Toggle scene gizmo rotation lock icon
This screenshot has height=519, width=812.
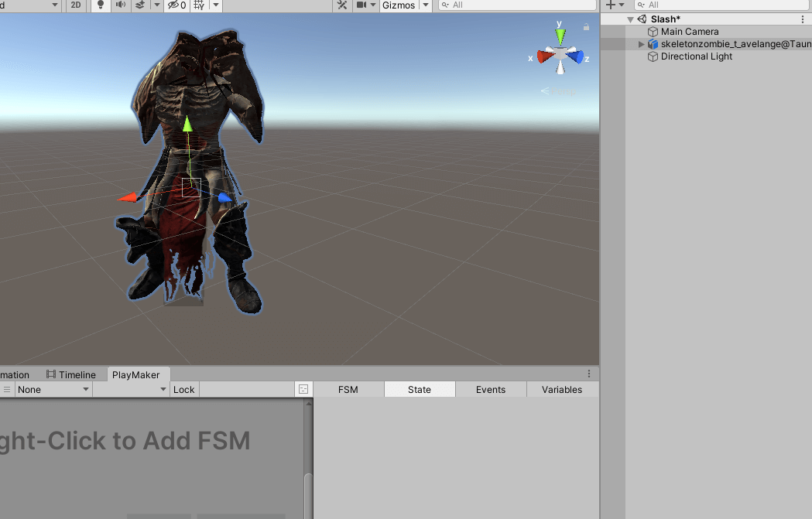(x=586, y=27)
